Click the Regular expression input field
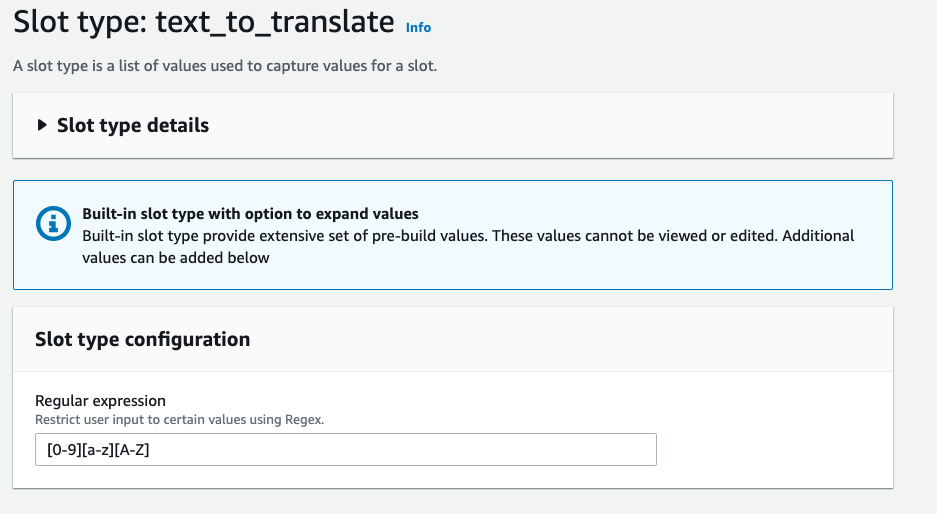Screen dimensions: 937x514 click(345, 449)
